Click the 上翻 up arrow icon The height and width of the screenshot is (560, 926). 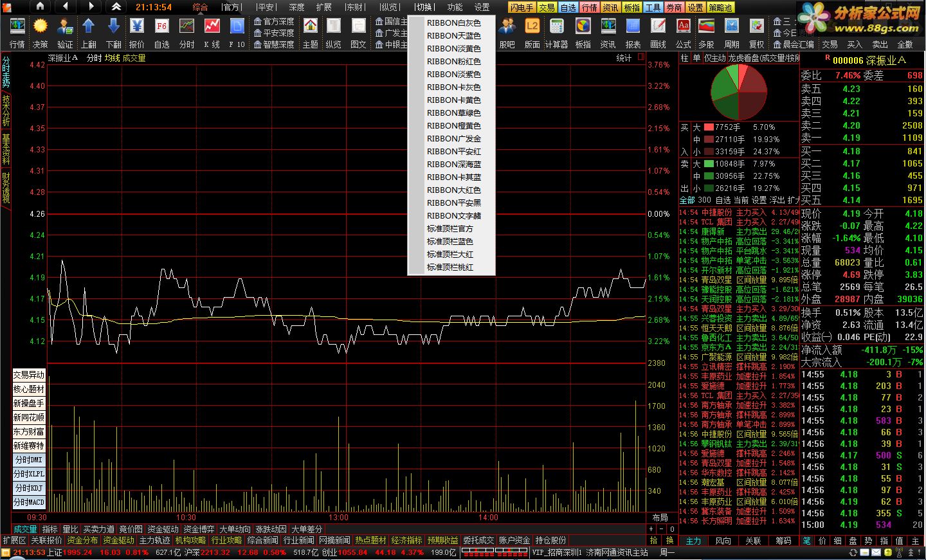89,33
